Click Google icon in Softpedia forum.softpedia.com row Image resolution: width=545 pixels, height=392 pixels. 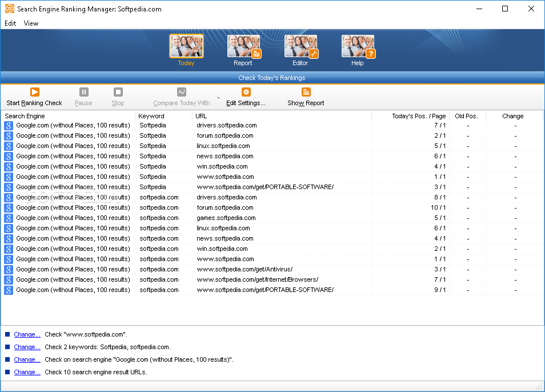pyautogui.click(x=9, y=136)
